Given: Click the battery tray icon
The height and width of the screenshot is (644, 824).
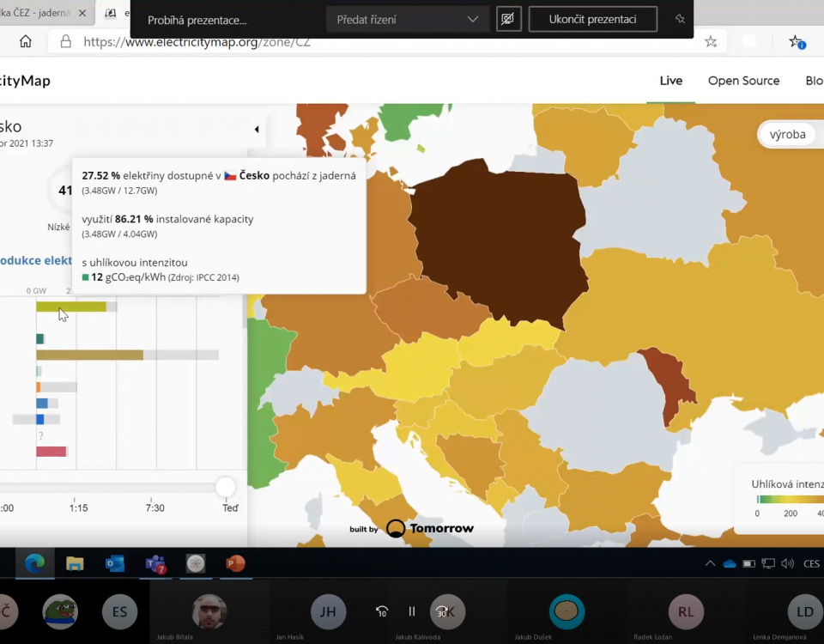Looking at the screenshot, I should click(x=748, y=564).
